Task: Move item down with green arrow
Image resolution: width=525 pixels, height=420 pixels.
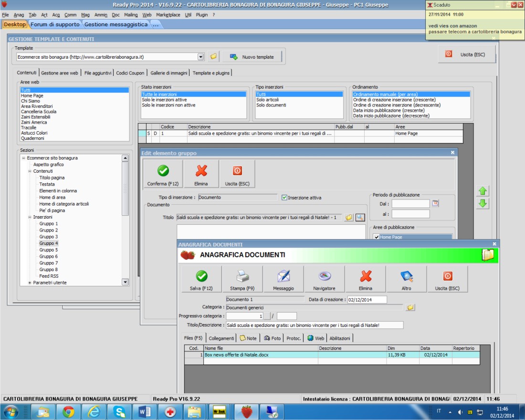Action: click(x=483, y=203)
